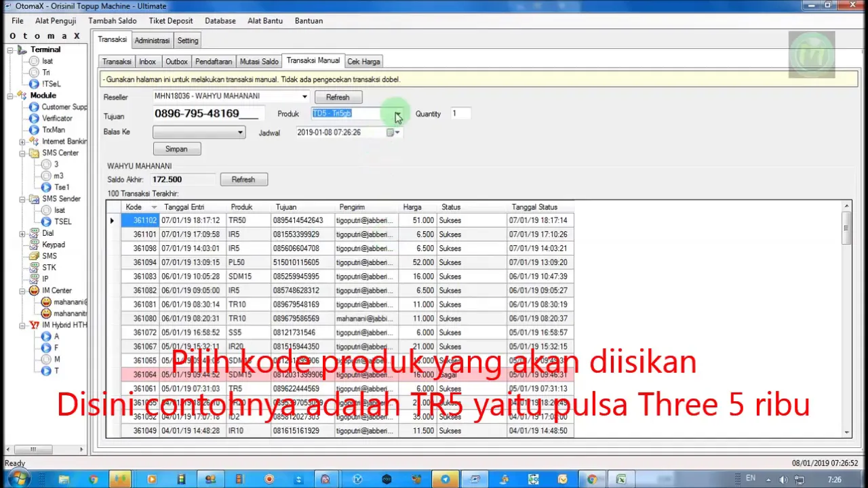Open the Mutasi Saldo tab
Screen dimensions: 868x488
tap(259, 62)
